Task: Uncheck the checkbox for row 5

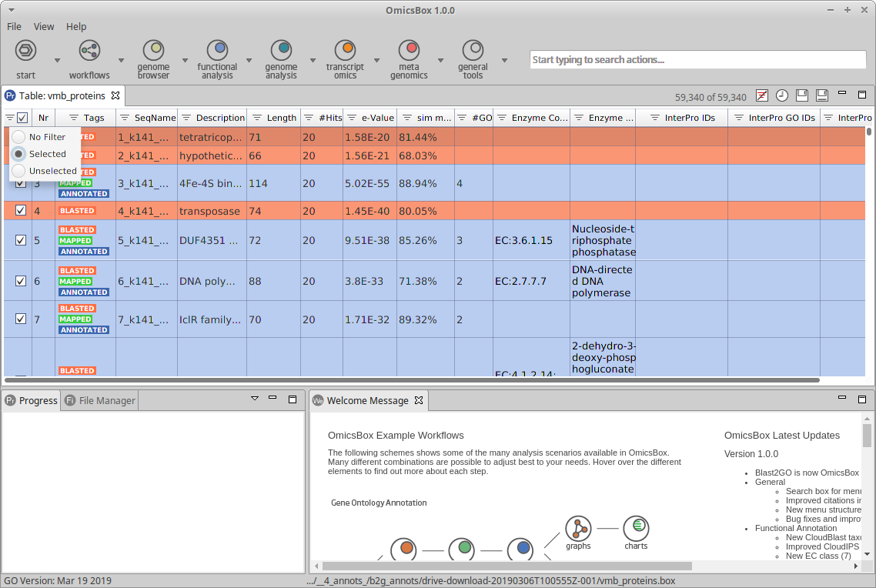Action: pos(21,240)
